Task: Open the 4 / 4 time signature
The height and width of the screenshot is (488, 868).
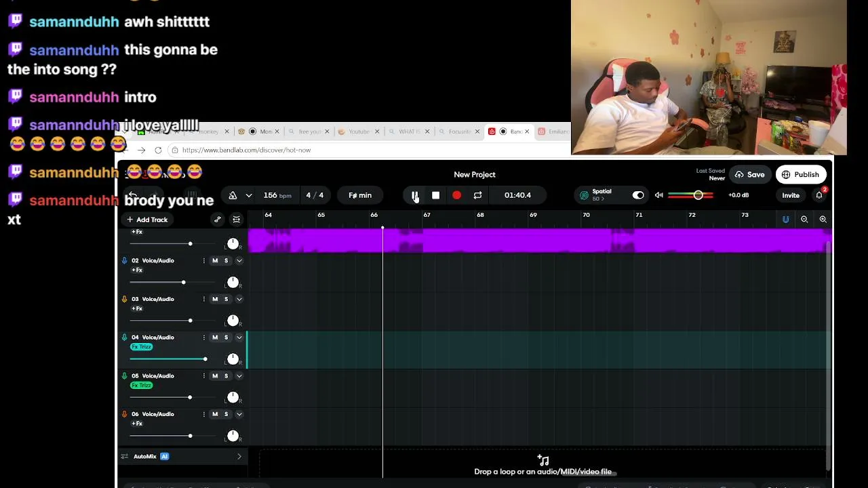Action: (315, 195)
